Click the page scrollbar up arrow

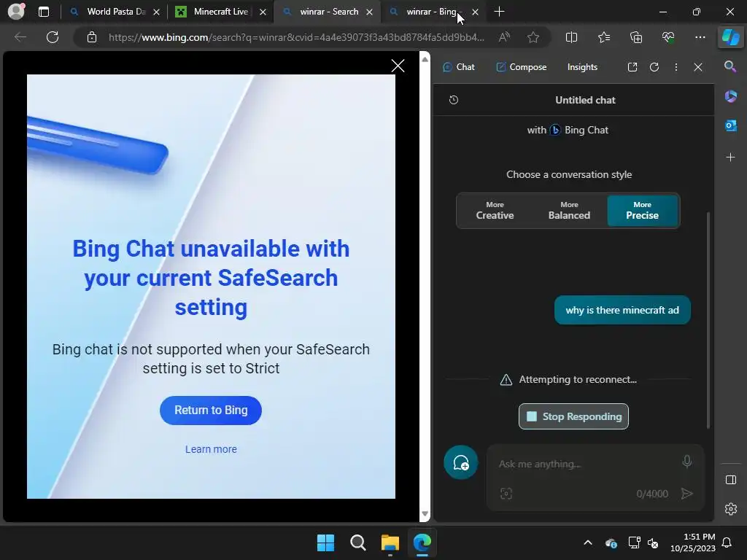pyautogui.click(x=425, y=60)
